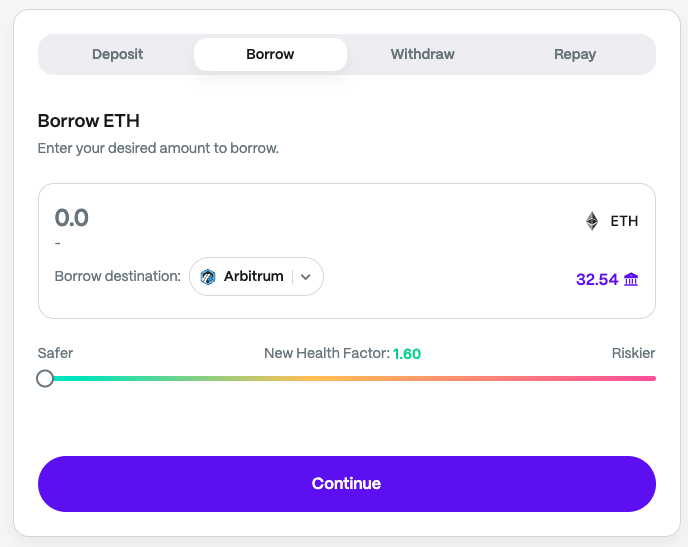
Task: Go to the Repay tab
Action: coord(575,54)
